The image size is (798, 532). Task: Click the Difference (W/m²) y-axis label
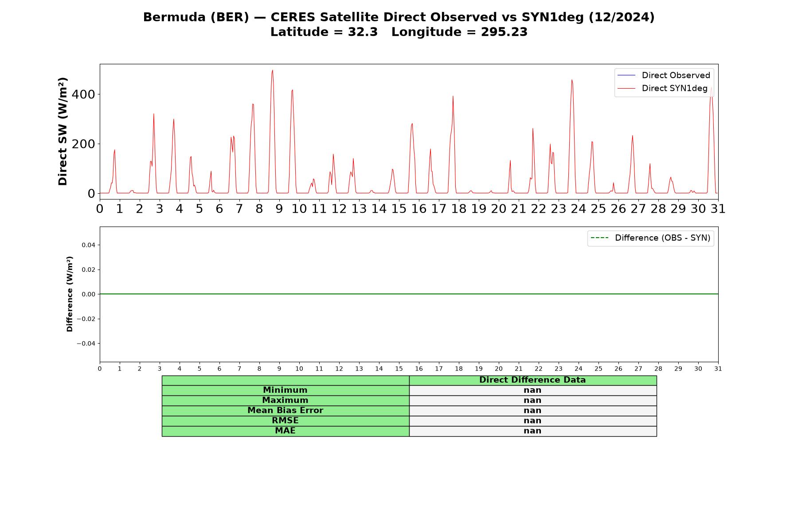[69, 294]
